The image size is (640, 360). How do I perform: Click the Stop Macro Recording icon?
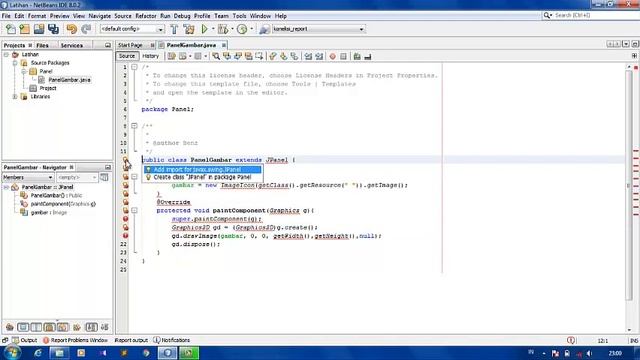[343, 56]
